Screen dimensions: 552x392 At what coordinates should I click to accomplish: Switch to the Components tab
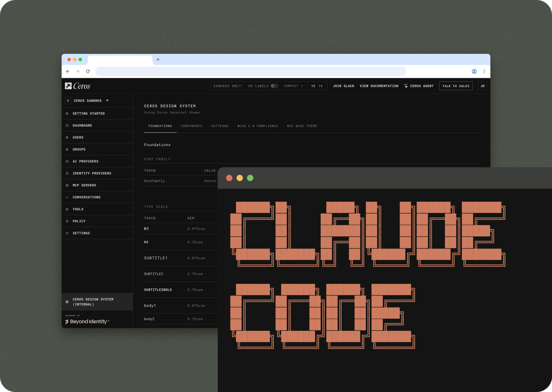click(191, 126)
